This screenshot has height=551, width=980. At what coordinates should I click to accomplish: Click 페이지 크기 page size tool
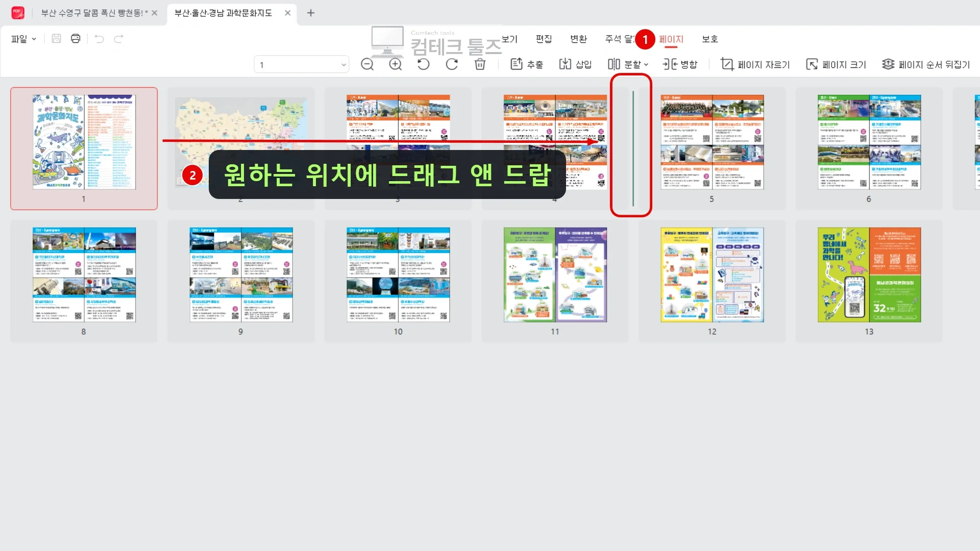[836, 64]
